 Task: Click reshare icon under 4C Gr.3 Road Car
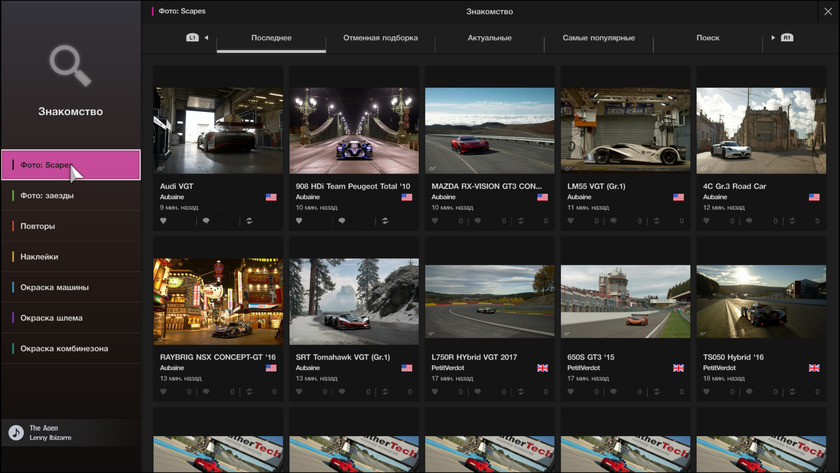[792, 221]
